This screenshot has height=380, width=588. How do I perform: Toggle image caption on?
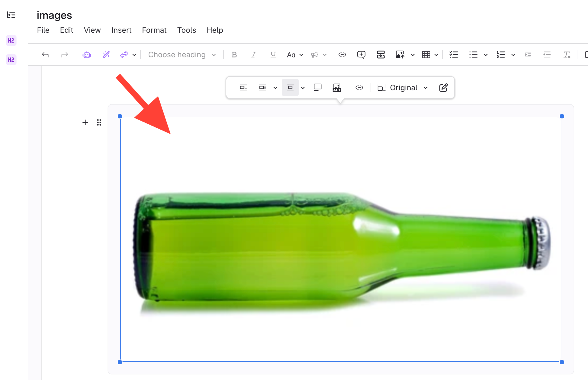[317, 88]
